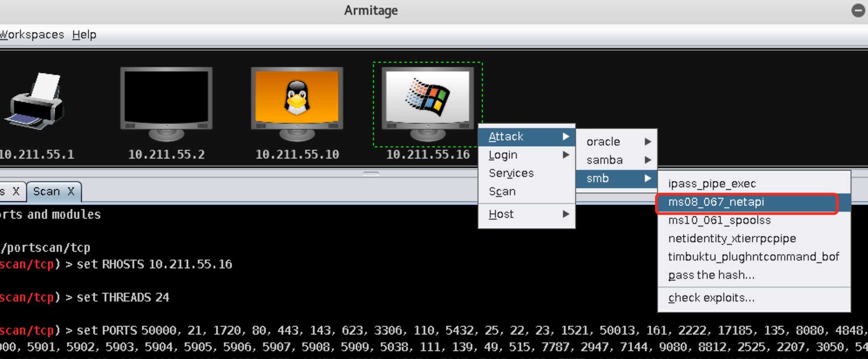The image size is (868, 359).
Task: Launch the ms08_067_netapi exploit
Action: 754,202
